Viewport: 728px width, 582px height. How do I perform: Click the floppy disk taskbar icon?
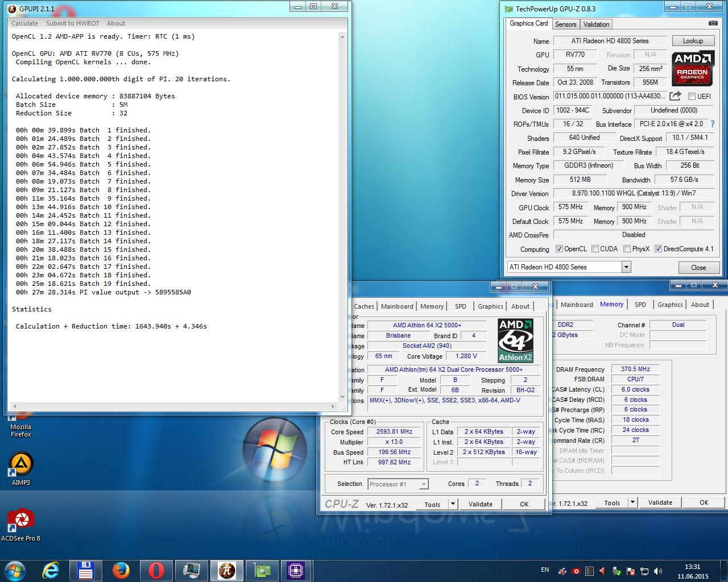click(x=85, y=570)
